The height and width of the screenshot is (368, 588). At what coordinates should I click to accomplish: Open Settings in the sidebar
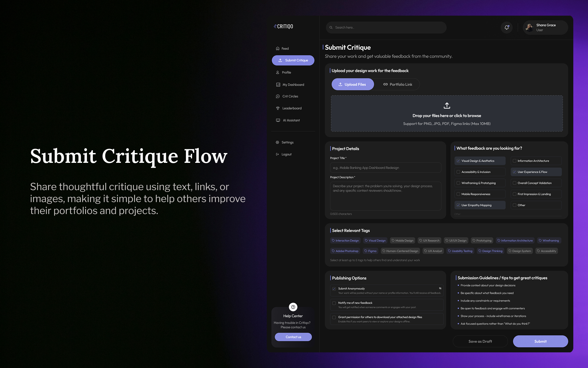tap(287, 142)
